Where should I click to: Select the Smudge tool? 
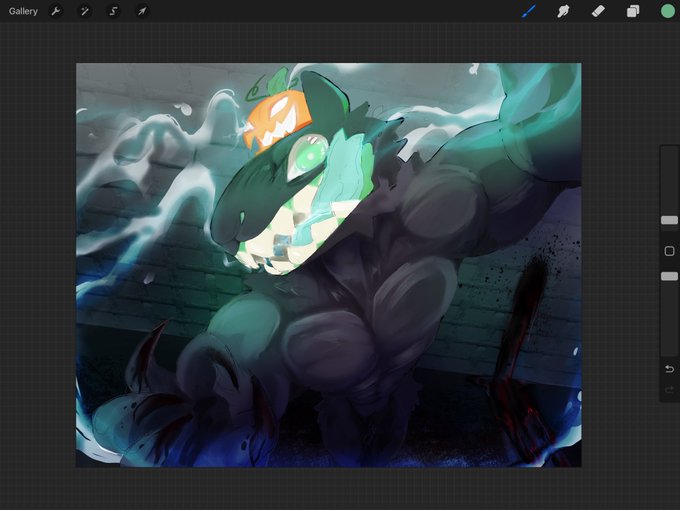[x=563, y=11]
